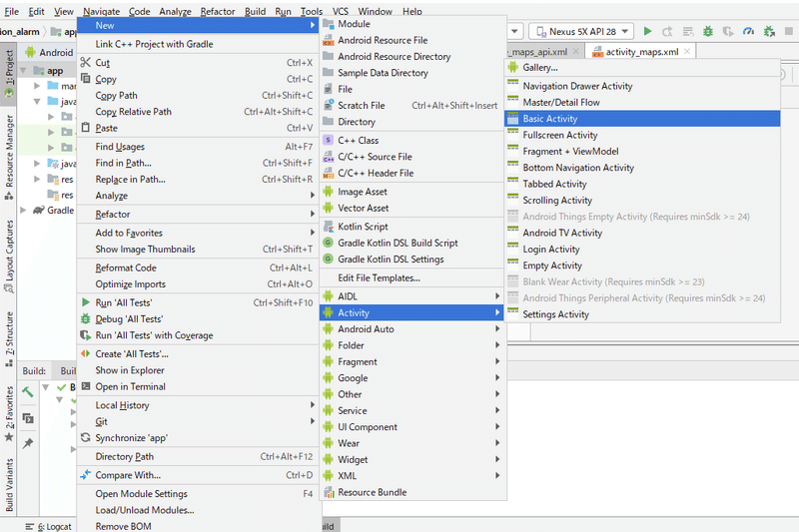Viewport: 799px width, 532px height.
Task: Create new Module from submenu
Action: point(412,24)
